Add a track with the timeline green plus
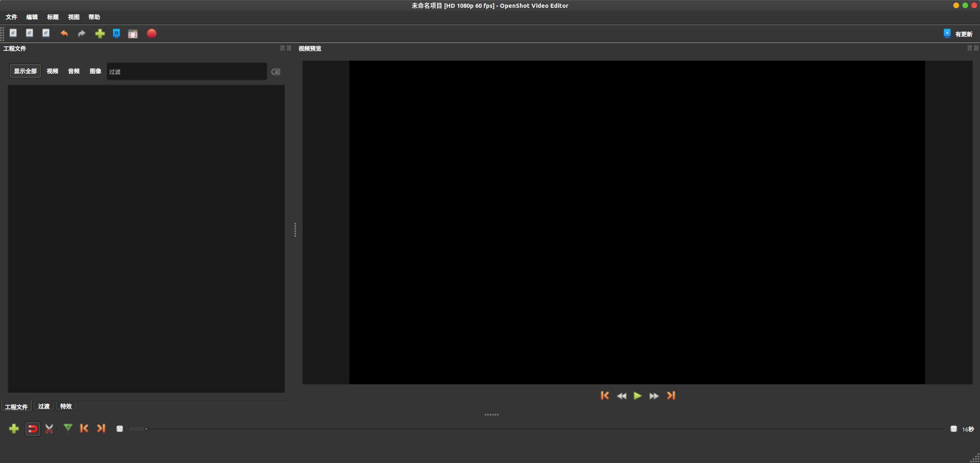 point(14,429)
